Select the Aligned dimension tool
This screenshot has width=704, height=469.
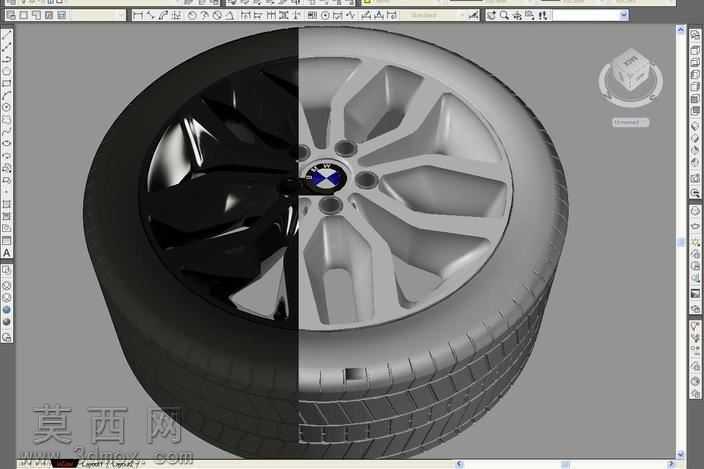(150, 15)
